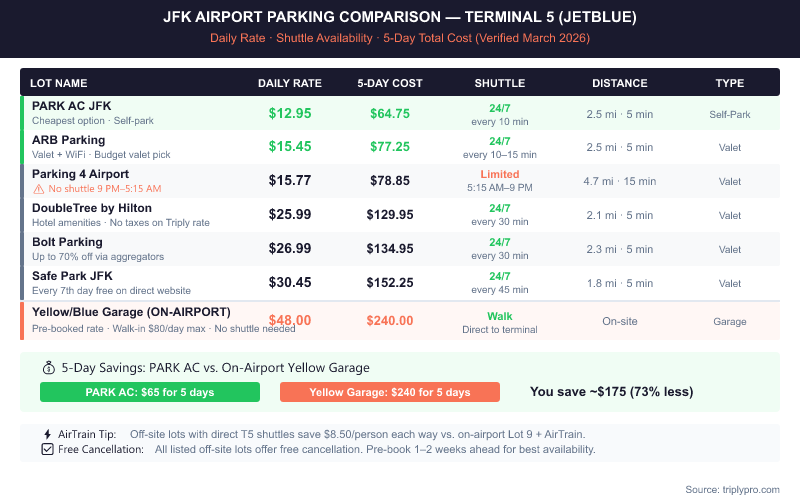The image size is (800, 500).
Task: Click the LOT NAME column header
Action: point(59,83)
